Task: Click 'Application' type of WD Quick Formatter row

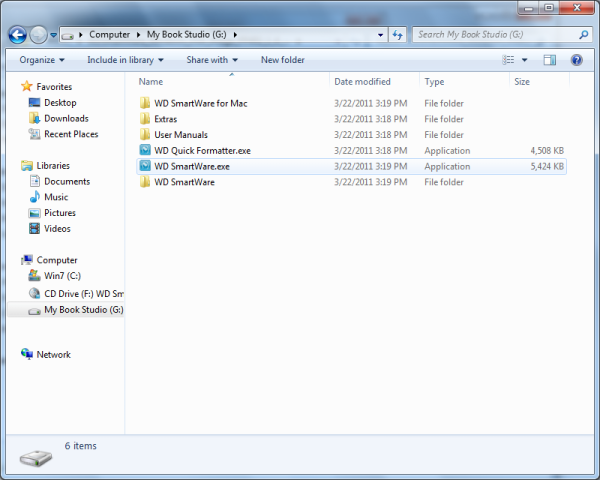Action: pos(447,150)
